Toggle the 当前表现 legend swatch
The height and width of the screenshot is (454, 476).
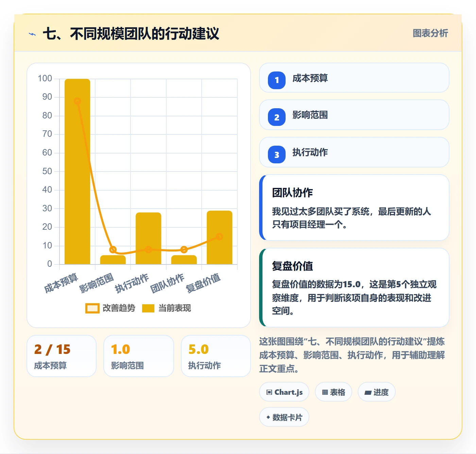pos(148,308)
